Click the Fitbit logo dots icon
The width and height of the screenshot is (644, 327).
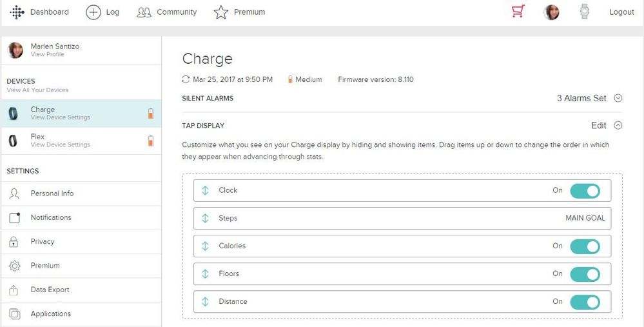(17, 12)
